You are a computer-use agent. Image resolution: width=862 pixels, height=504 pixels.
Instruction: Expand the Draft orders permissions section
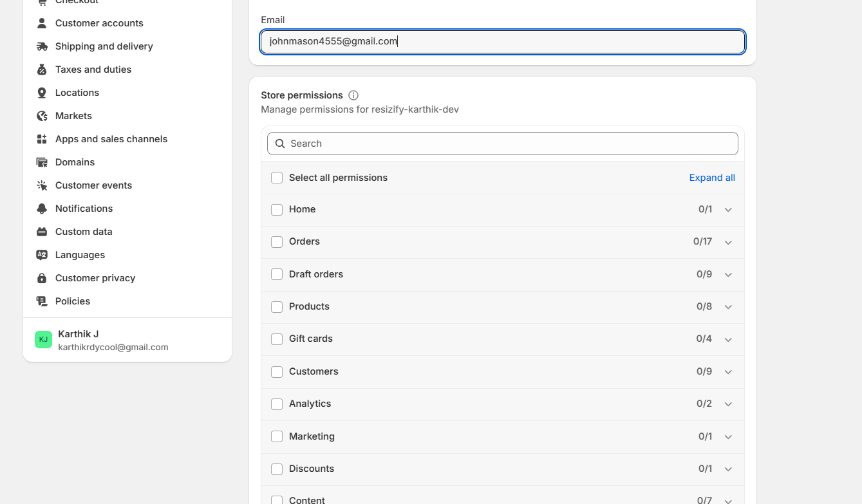(728, 274)
